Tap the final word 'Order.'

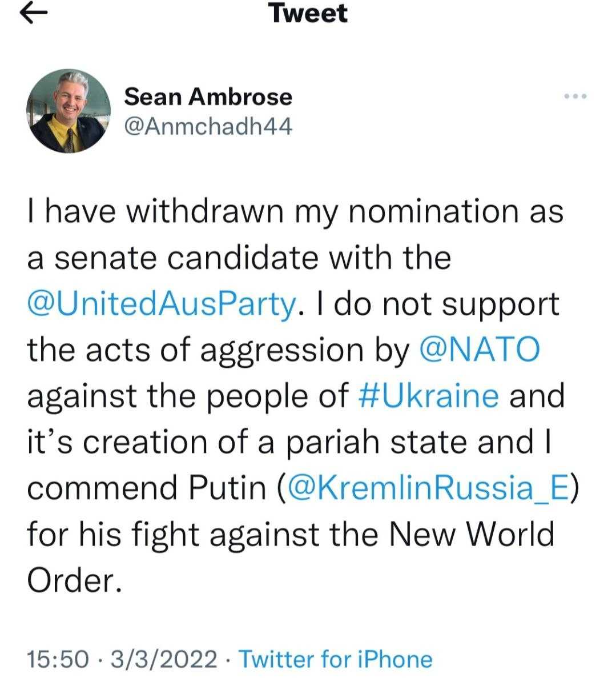74,580
